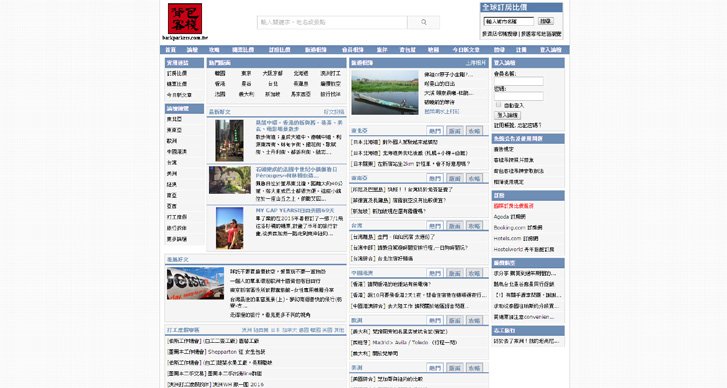The width and height of the screenshot is (727, 388).
Task: Click the 上傳相片 link in photo panel
Action: (x=476, y=63)
